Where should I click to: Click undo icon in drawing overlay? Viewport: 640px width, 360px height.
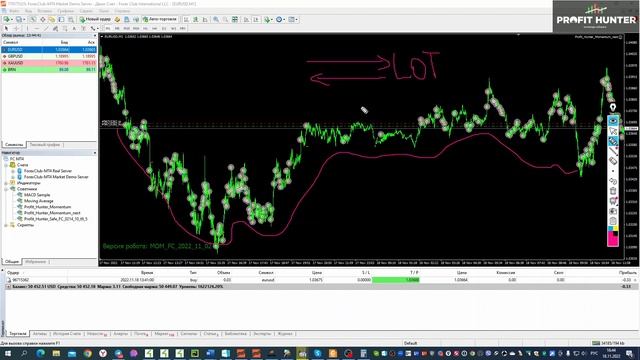click(x=613, y=181)
